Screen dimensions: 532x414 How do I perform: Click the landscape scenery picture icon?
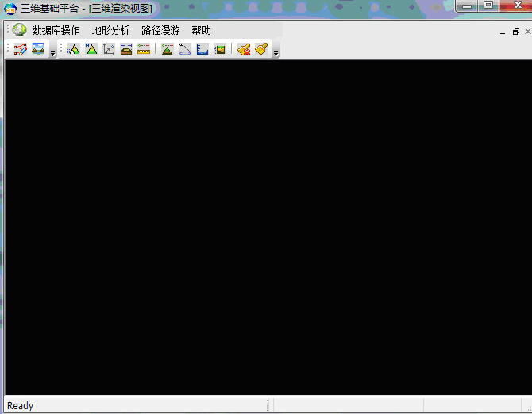pyautogui.click(x=38, y=49)
